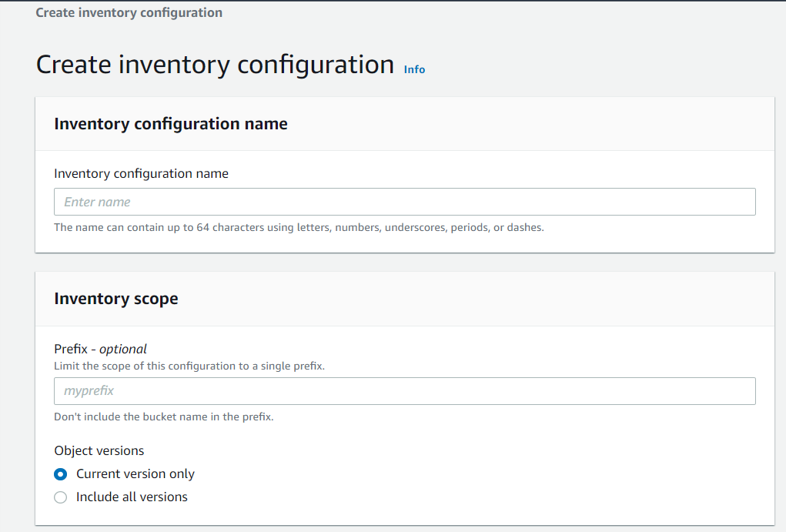Image resolution: width=786 pixels, height=532 pixels.
Task: Click the Inventory scope section header
Action: tap(116, 298)
